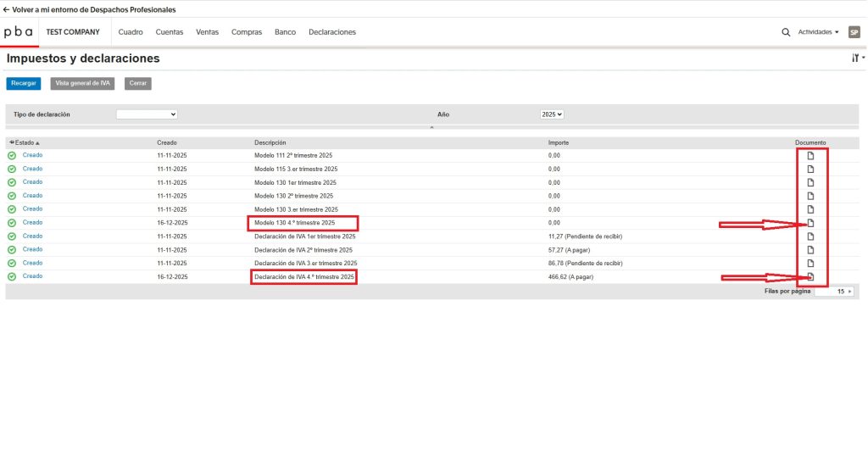868x456 pixels.
Task: Open the Declaraciones menu
Action: [x=332, y=32]
